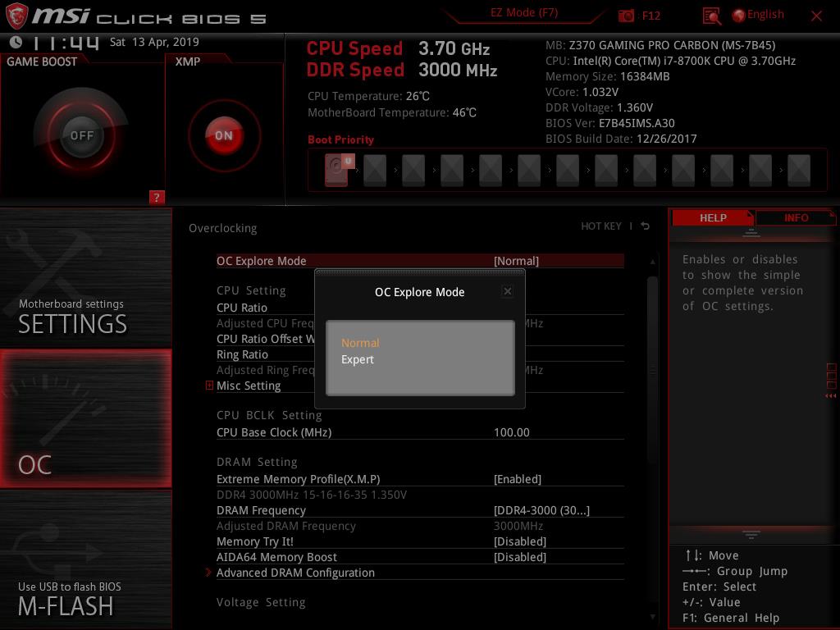Click the help panel bottom grip handle

click(751, 535)
